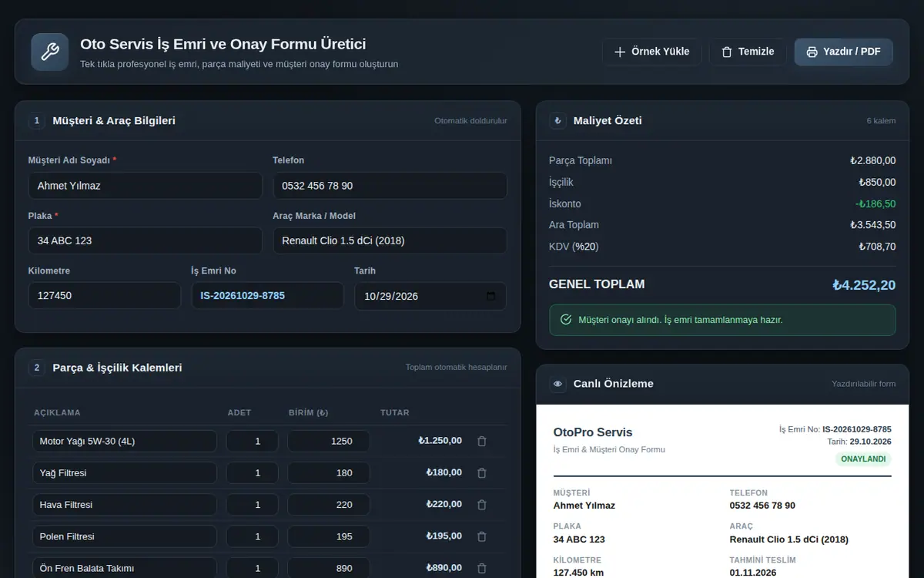This screenshot has width=924, height=578.
Task: Click the green check icon in approval notice
Action: 566,320
